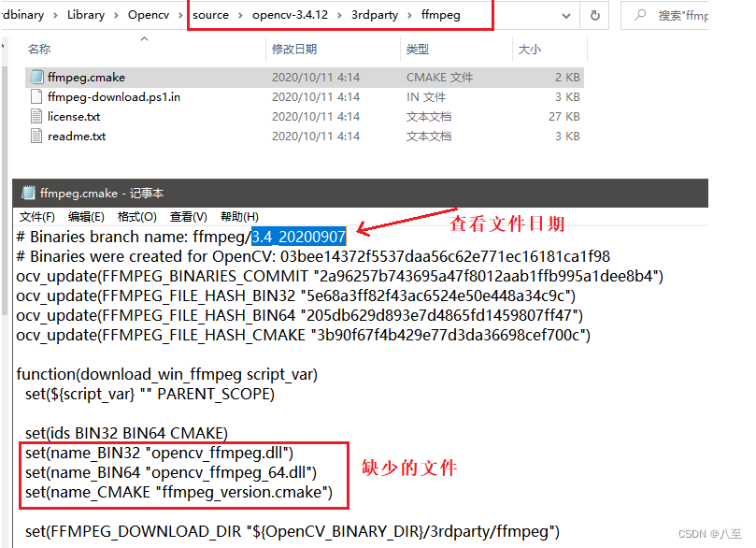Open the 帮助(H) menu in Notepad
The height and width of the screenshot is (548, 756).
(239, 217)
